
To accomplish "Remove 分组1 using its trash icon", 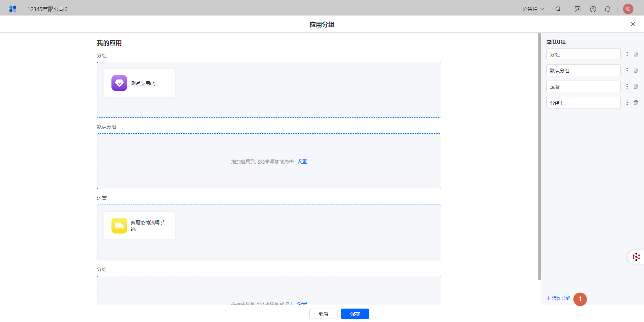I will pyautogui.click(x=636, y=103).
